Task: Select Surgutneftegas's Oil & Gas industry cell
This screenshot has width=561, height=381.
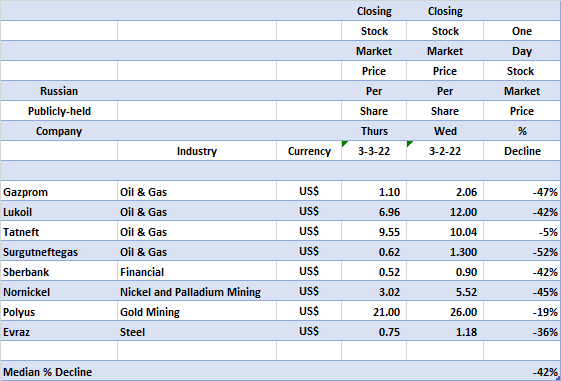Action: point(197,252)
